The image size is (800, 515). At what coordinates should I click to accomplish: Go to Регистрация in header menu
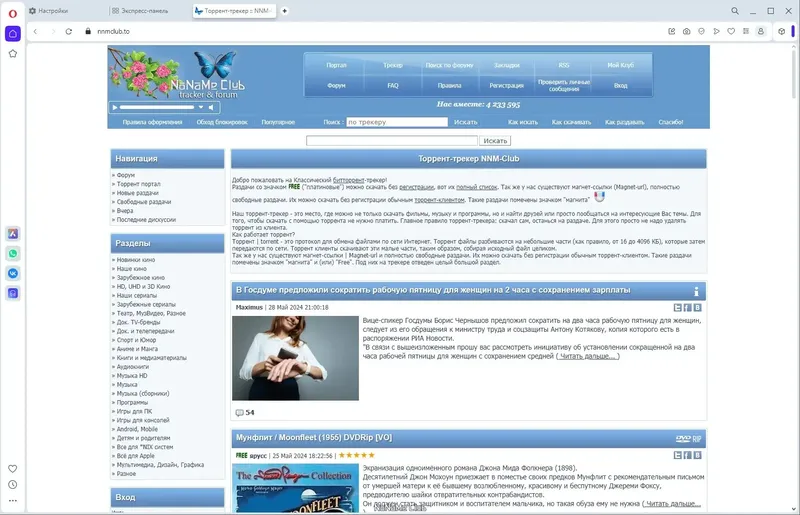[x=507, y=86]
